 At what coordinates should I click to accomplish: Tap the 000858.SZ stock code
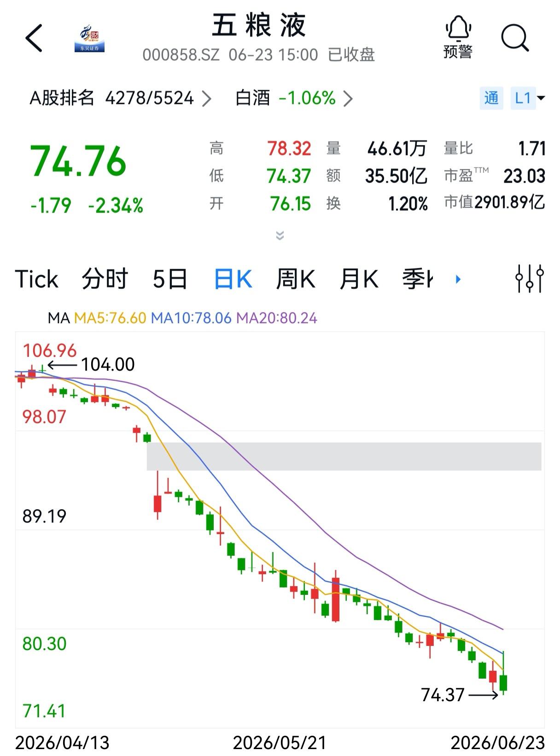pos(181,55)
